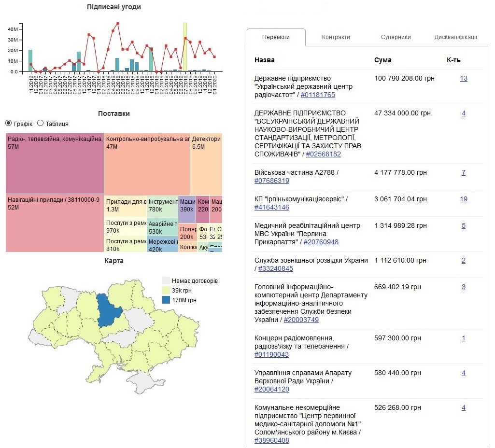Open the link #33240845
Image resolution: width=495 pixels, height=448 pixels.
(275, 269)
